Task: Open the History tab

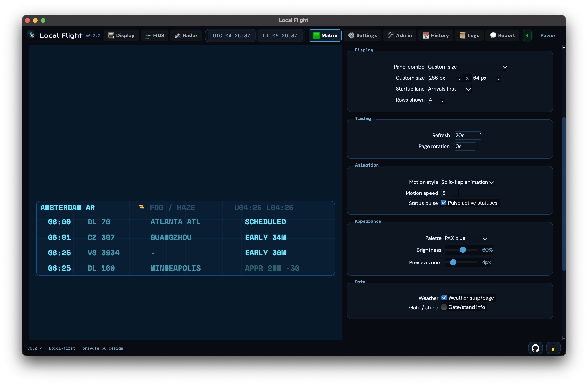Action: point(435,35)
